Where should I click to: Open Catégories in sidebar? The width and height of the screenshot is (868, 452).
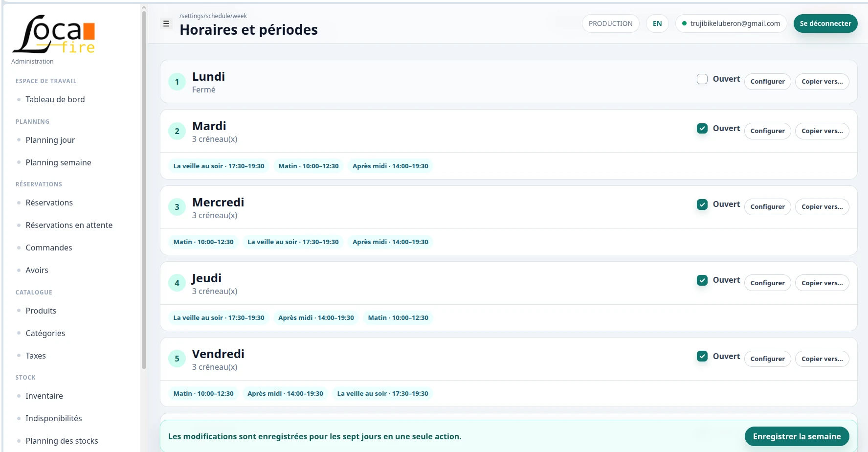tap(45, 333)
